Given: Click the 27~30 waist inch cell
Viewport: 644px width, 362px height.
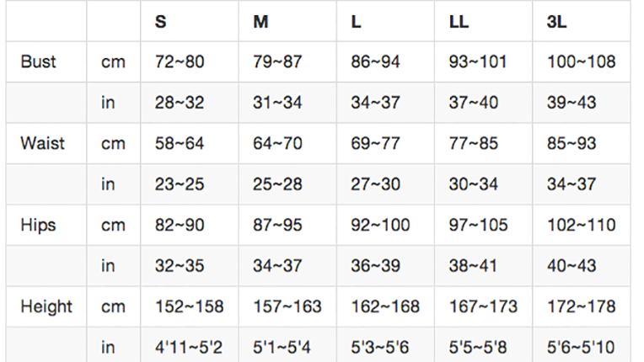Looking at the screenshot, I should pos(375,184).
